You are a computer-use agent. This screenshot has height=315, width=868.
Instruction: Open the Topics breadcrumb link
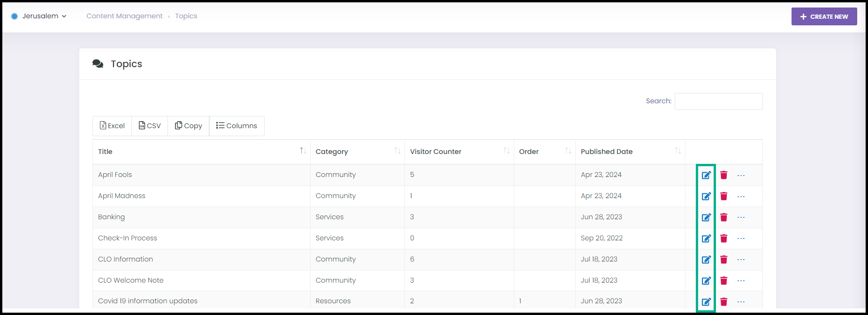click(186, 16)
